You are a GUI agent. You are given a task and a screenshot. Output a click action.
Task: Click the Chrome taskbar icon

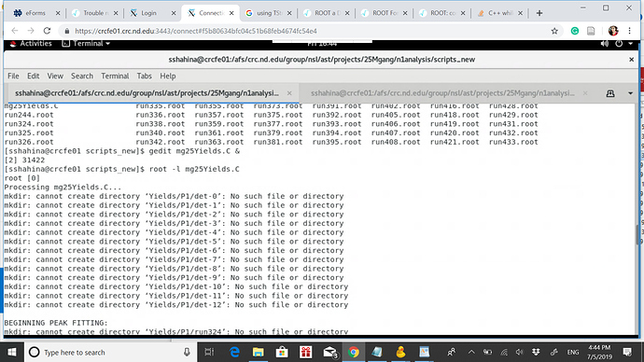click(353, 352)
